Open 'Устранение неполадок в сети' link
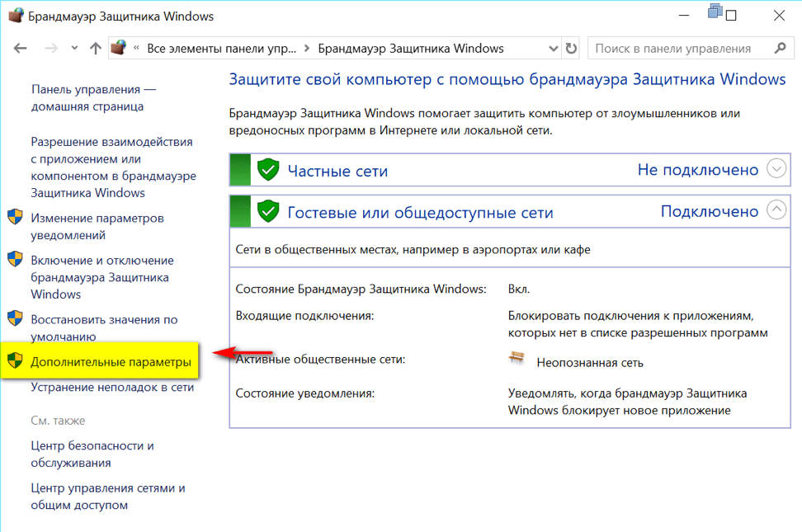The image size is (802, 532). click(x=112, y=387)
